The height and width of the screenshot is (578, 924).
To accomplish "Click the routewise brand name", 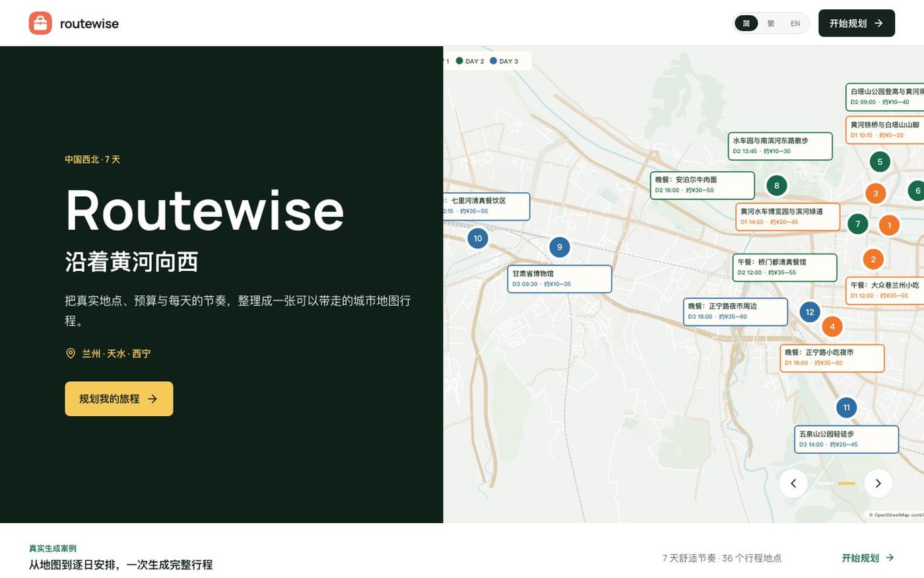I will 89,24.
